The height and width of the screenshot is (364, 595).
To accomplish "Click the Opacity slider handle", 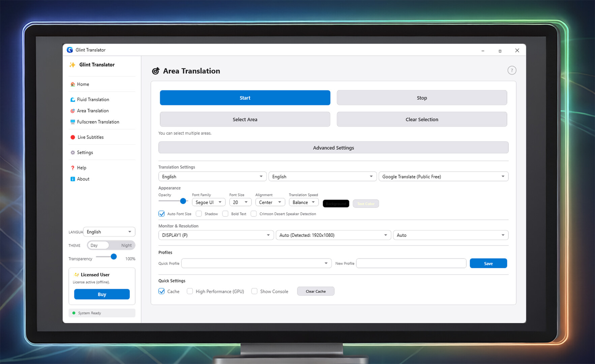I will pyautogui.click(x=183, y=201).
